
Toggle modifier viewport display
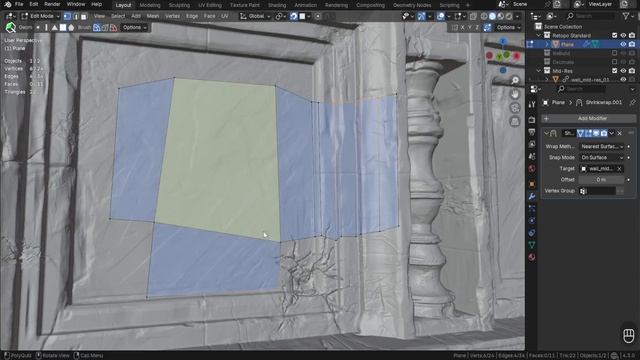[x=596, y=133]
